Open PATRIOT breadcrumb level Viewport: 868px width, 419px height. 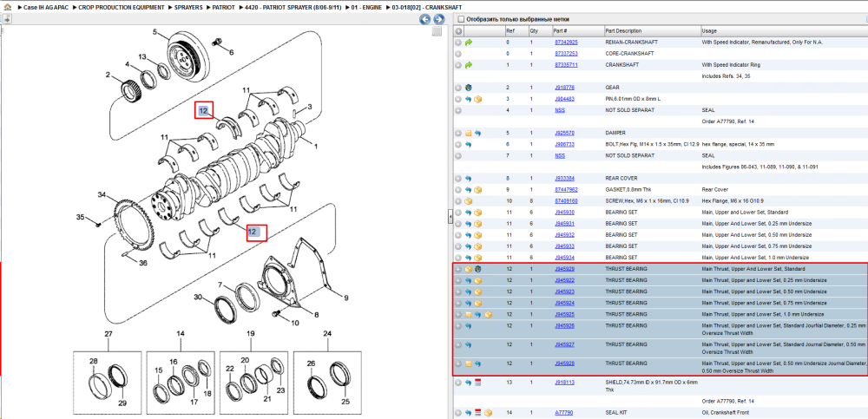click(x=223, y=8)
